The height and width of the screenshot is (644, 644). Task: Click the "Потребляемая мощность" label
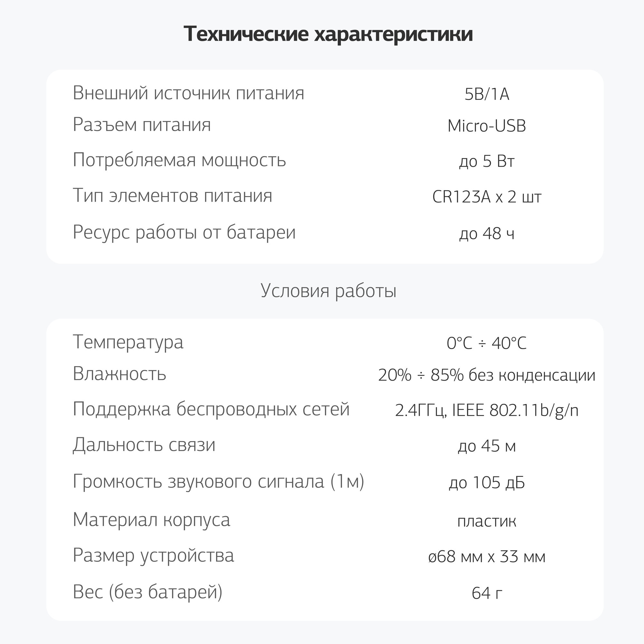click(179, 160)
